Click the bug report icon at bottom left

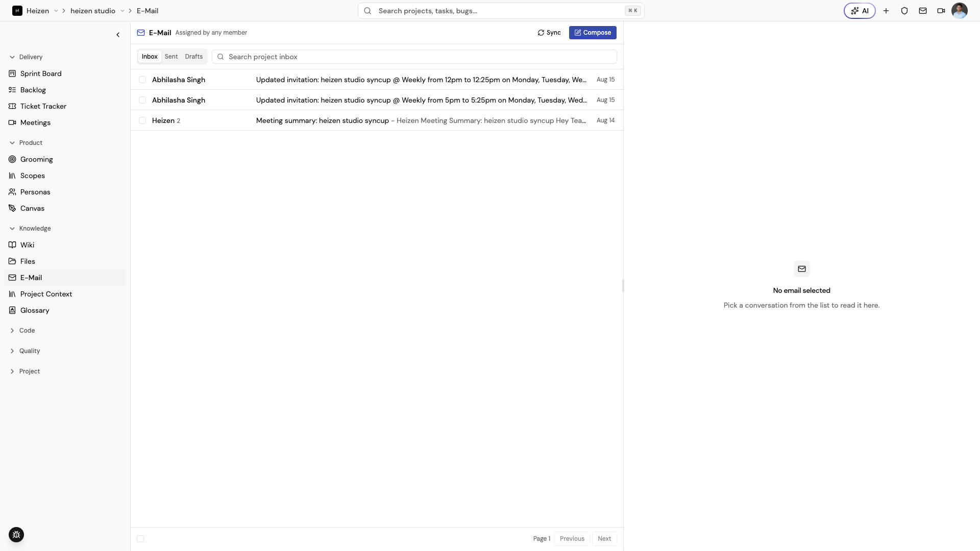coord(16,535)
